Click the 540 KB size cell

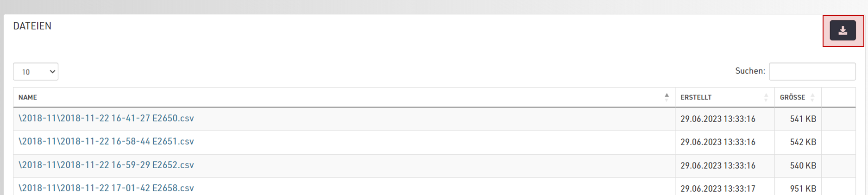(x=803, y=165)
